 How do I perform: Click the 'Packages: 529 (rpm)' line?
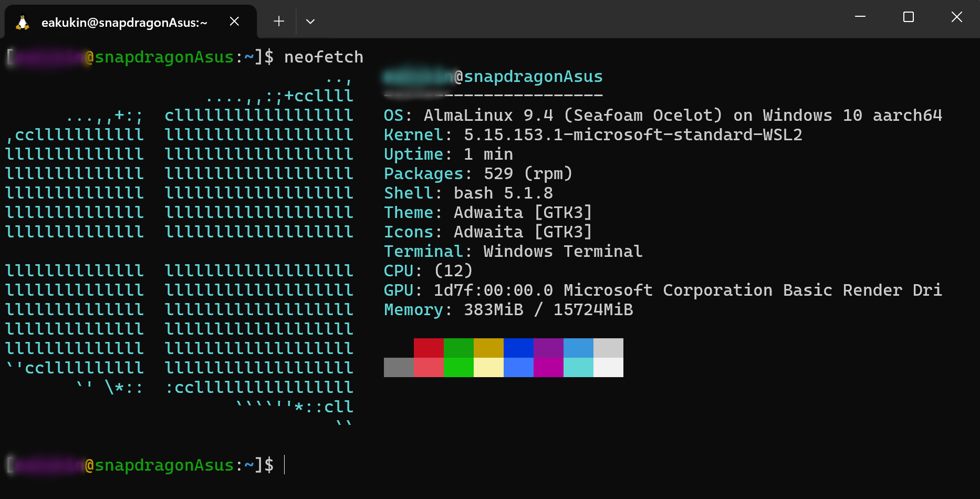(478, 173)
